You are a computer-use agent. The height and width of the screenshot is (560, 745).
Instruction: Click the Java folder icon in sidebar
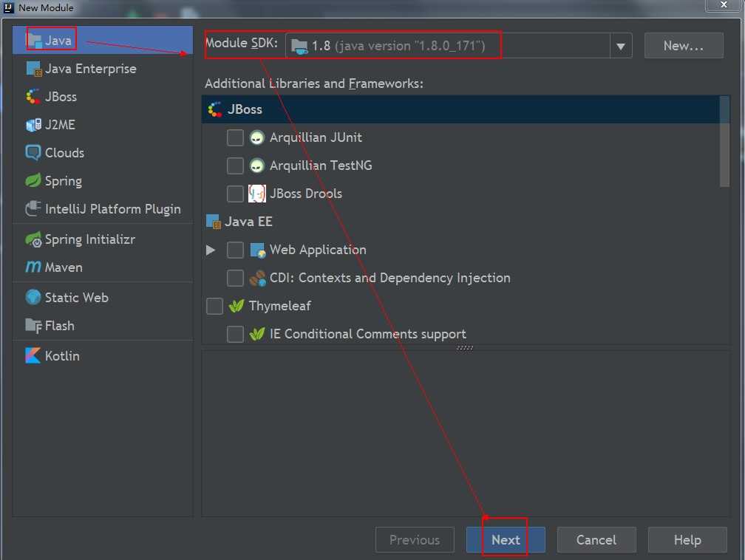tap(34, 41)
